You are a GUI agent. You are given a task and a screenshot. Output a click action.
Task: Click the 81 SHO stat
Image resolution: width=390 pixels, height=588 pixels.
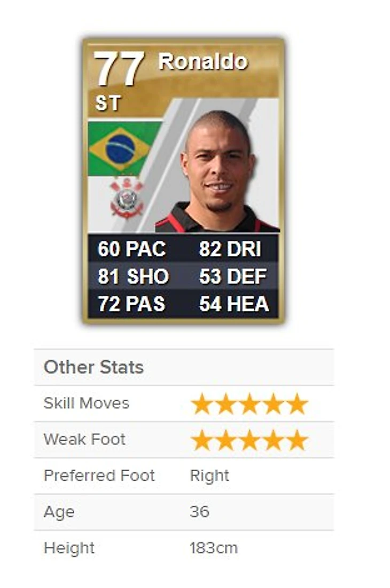[x=133, y=276]
